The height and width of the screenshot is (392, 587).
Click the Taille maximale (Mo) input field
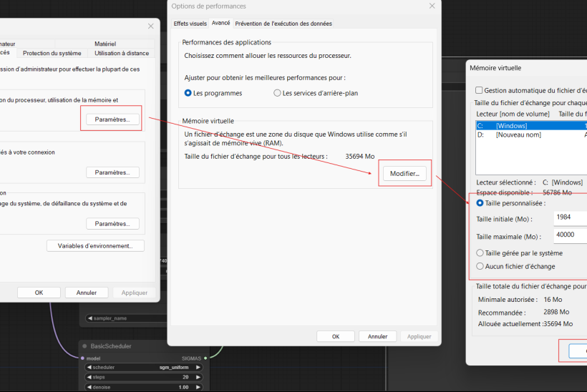570,235
